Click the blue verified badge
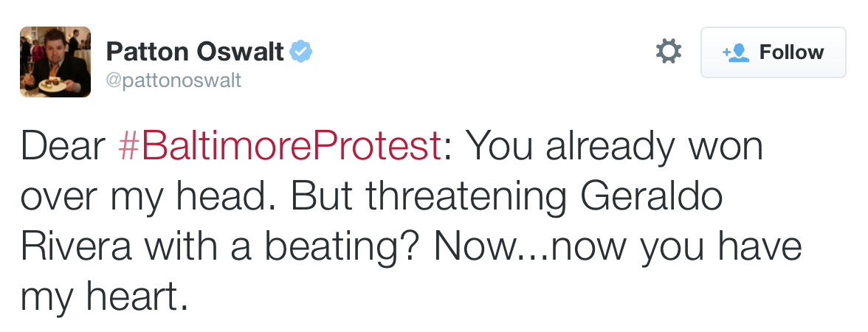The height and width of the screenshot is (332, 868). tap(301, 52)
